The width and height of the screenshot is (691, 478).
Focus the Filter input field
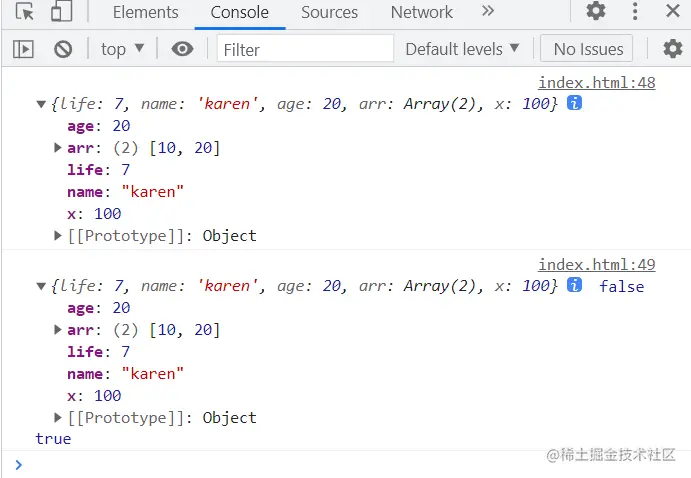coord(305,49)
